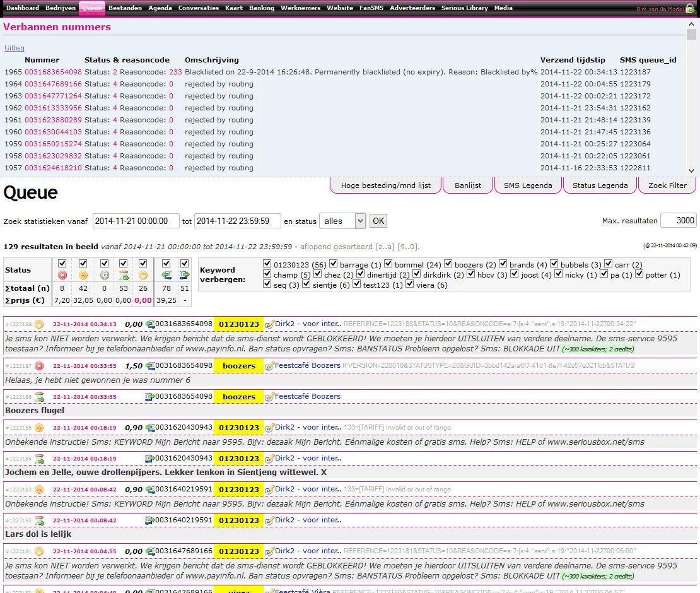The height and width of the screenshot is (593, 700).
Task: Go to the Banking menu
Action: click(262, 8)
